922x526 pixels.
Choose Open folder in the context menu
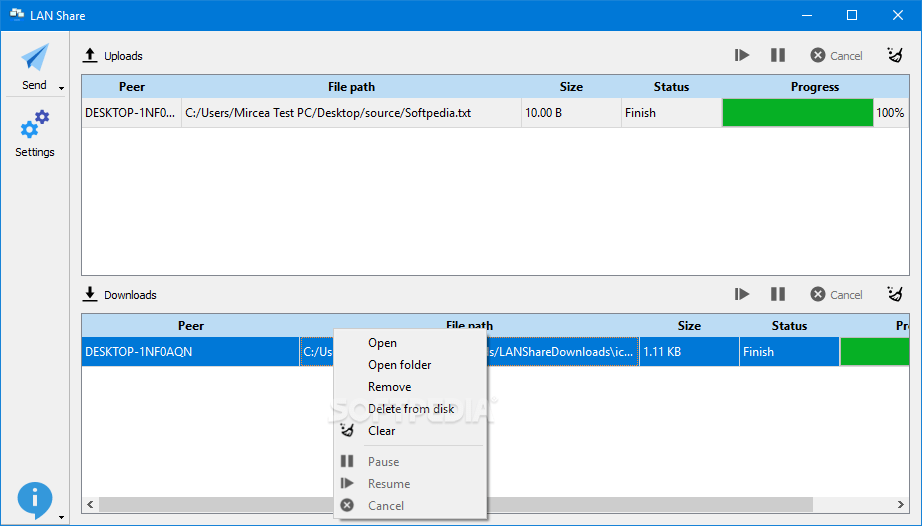[x=410, y=365]
